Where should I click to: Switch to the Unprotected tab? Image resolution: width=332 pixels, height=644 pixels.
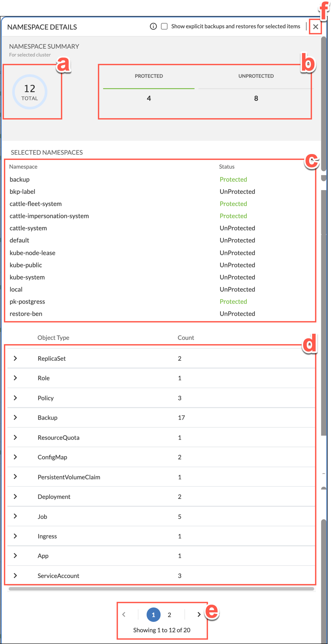256,76
